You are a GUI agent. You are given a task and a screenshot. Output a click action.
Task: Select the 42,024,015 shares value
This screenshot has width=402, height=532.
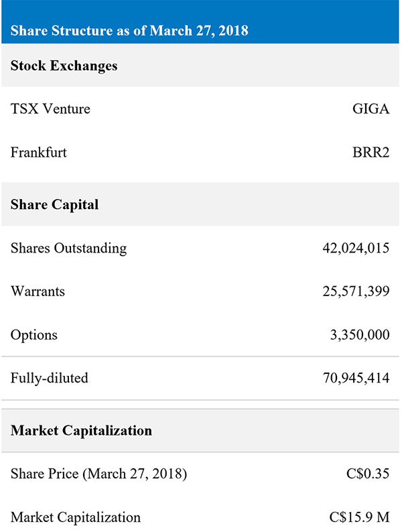(356, 249)
